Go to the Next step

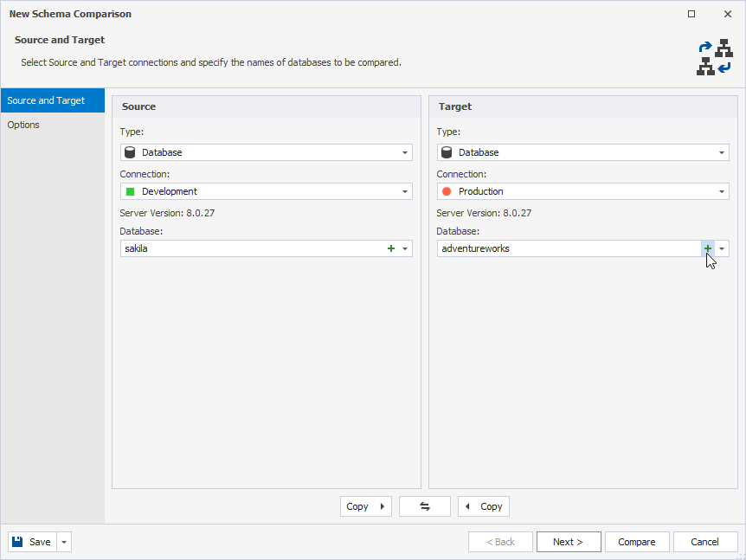pos(569,542)
